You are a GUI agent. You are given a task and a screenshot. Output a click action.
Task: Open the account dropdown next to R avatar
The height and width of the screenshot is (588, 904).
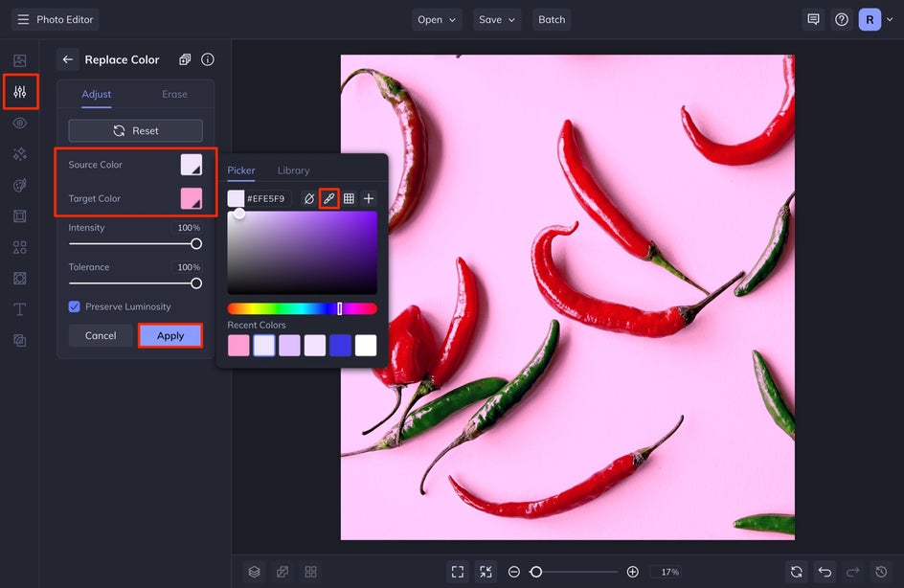coord(890,19)
